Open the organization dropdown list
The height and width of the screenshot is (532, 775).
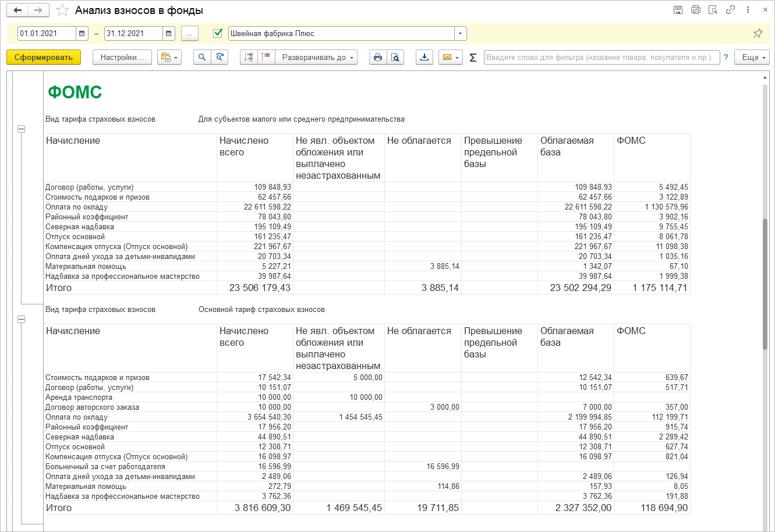(x=461, y=34)
